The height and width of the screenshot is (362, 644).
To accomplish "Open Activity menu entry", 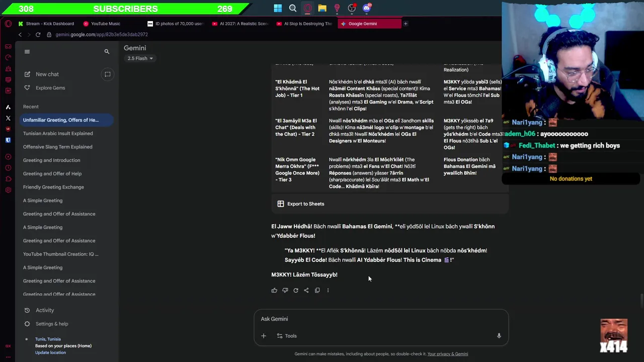I will coord(45,310).
